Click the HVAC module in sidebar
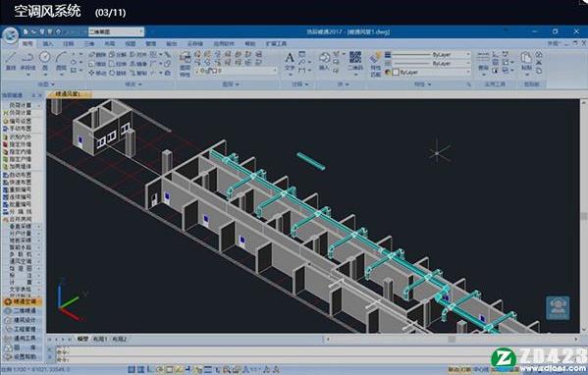Image resolution: width=588 pixels, height=375 pixels. pos(23,301)
